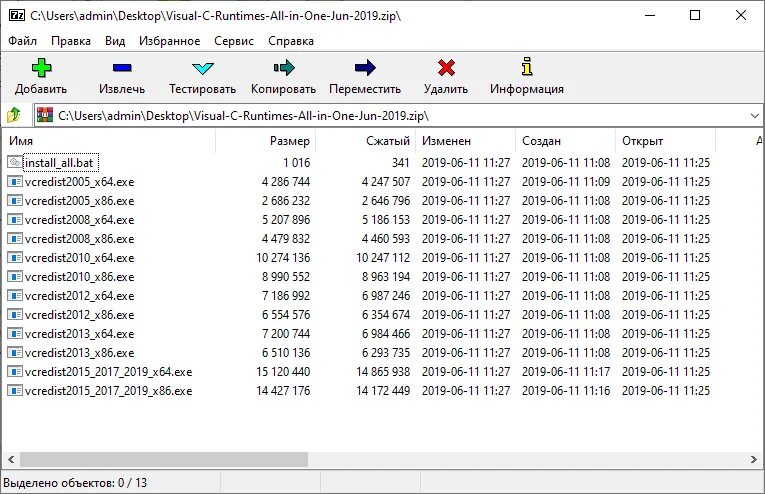Click the green plus Добавить icon

[x=41, y=68]
